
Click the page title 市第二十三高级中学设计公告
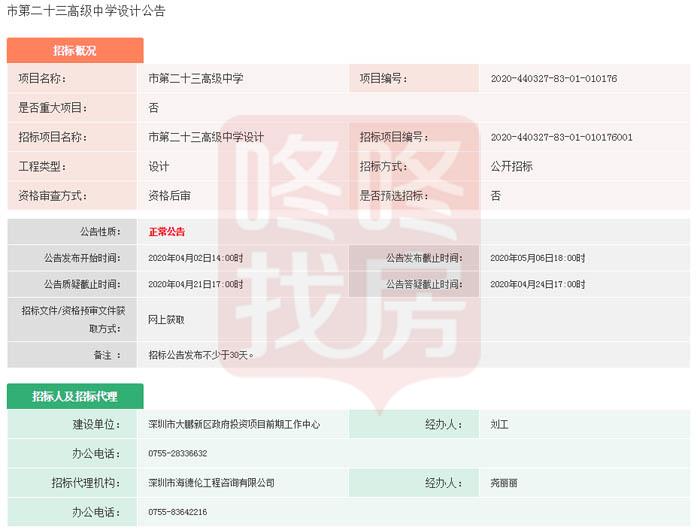87,11
